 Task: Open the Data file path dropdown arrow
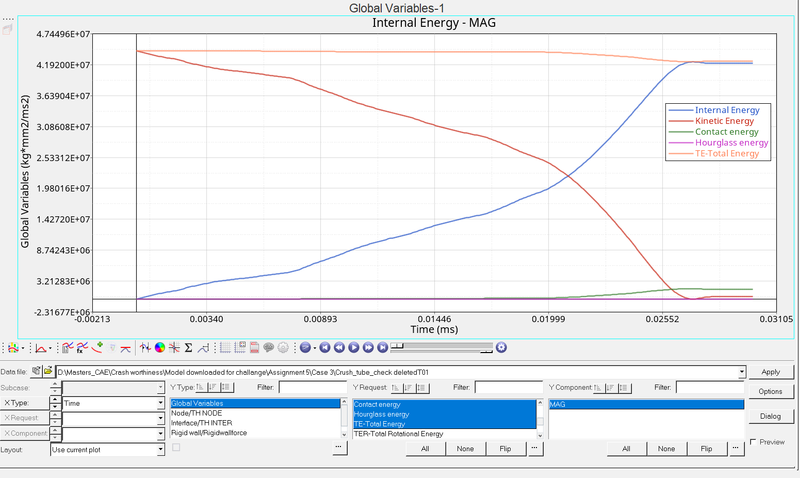[741, 371]
